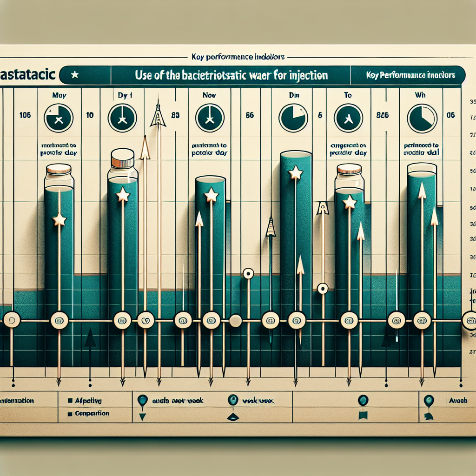
Task: Click the clock gauge icon under May
Action: tap(58, 118)
